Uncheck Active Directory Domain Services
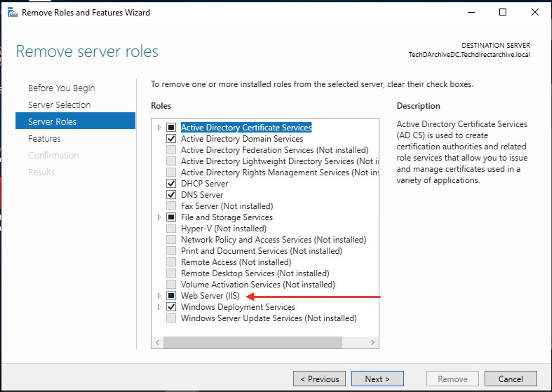The height and width of the screenshot is (392, 552). pos(171,138)
